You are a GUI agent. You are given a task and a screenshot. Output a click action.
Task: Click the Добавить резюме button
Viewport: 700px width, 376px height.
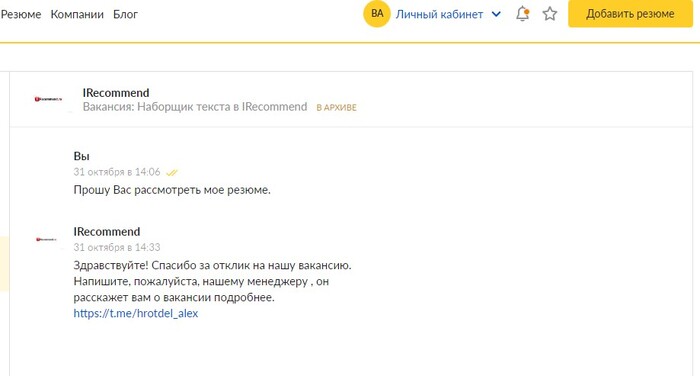[x=630, y=14]
